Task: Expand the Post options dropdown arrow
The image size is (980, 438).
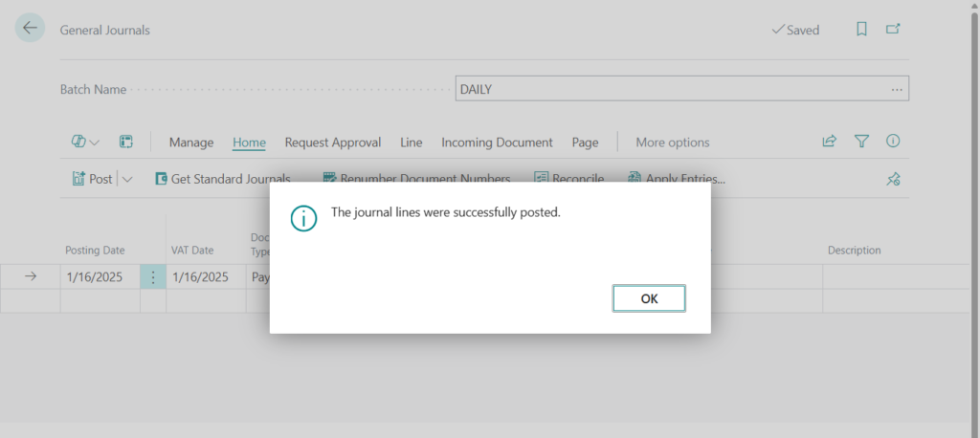Action: click(x=128, y=179)
